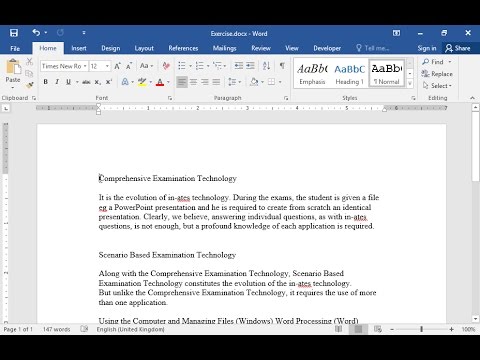The image size is (480, 360).
Task: Click the Bullets list icon
Action: (x=182, y=66)
